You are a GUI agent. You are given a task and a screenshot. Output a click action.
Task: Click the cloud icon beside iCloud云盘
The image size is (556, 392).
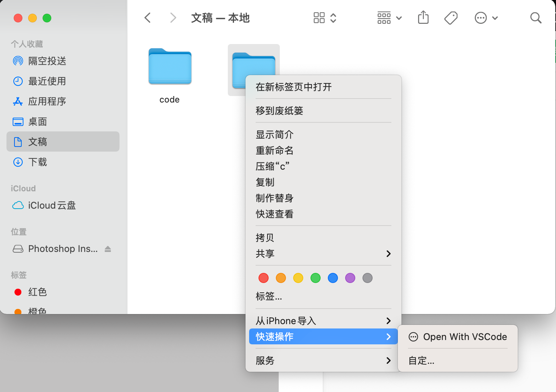tap(18, 205)
